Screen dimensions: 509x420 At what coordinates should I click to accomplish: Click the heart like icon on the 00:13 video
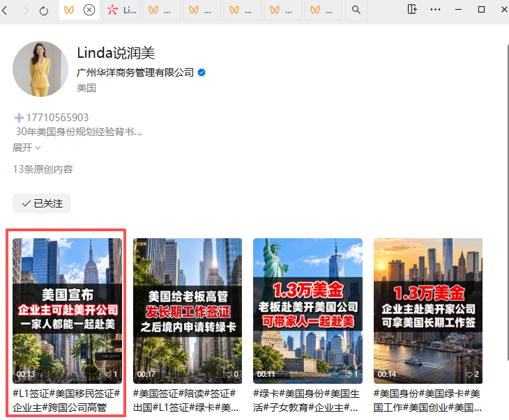point(108,375)
